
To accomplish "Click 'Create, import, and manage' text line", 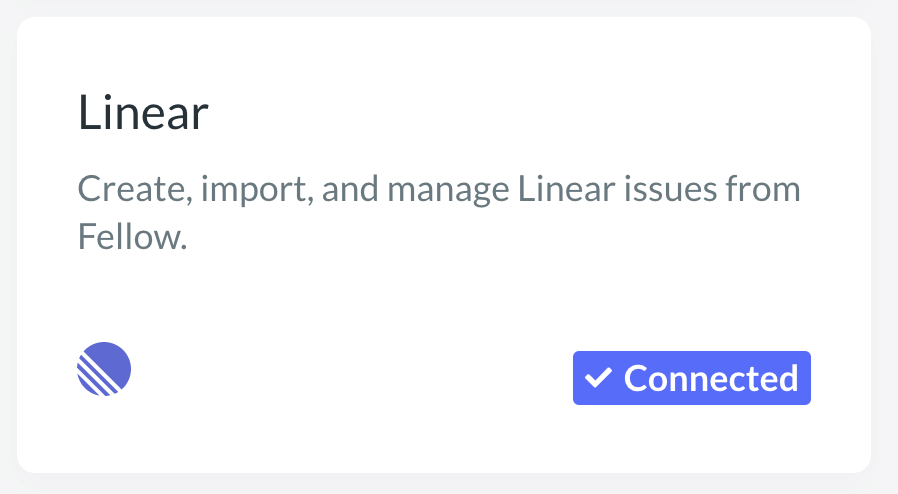I will point(293,189).
